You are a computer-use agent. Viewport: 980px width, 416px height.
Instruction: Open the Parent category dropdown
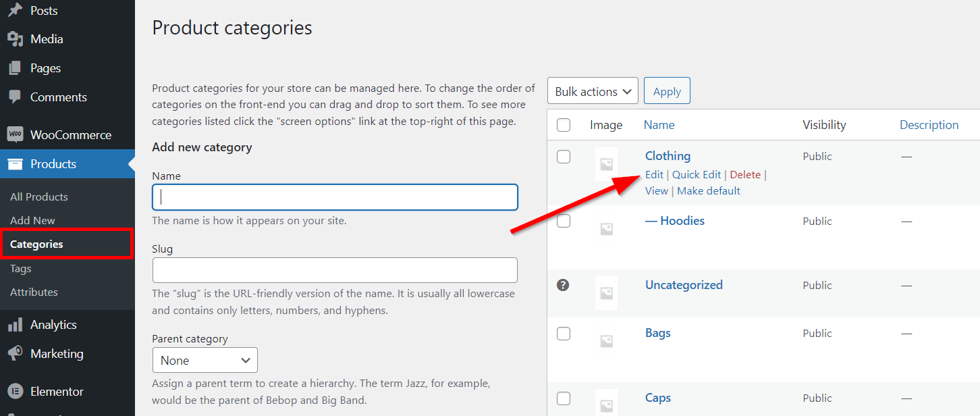205,360
